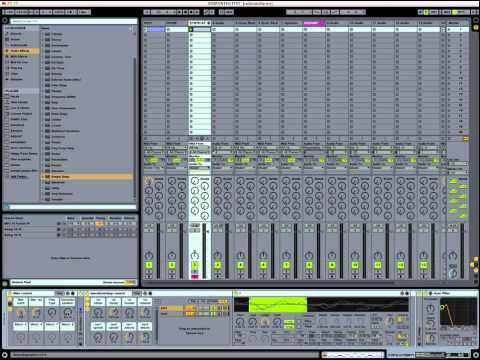
Task: Select the Drums browser category
Action: point(15,39)
